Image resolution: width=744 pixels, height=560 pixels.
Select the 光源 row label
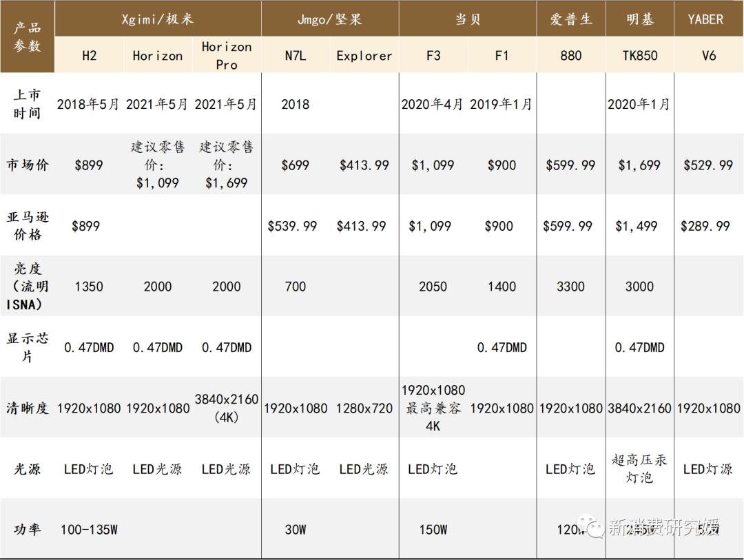click(x=27, y=469)
